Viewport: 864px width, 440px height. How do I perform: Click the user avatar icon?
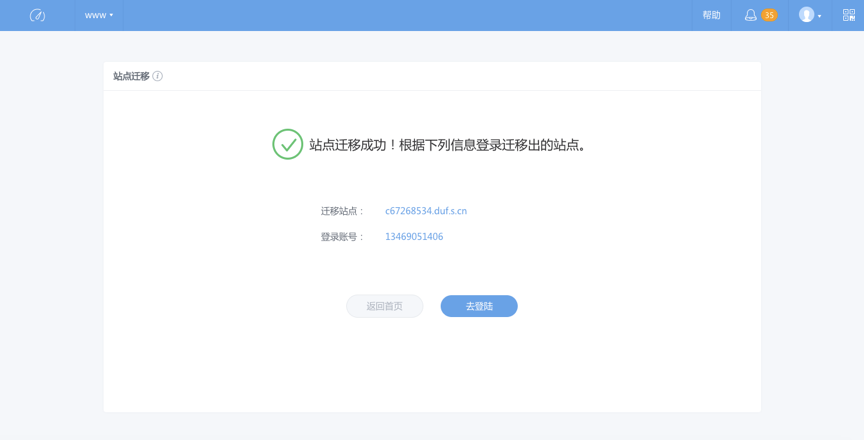coord(806,15)
